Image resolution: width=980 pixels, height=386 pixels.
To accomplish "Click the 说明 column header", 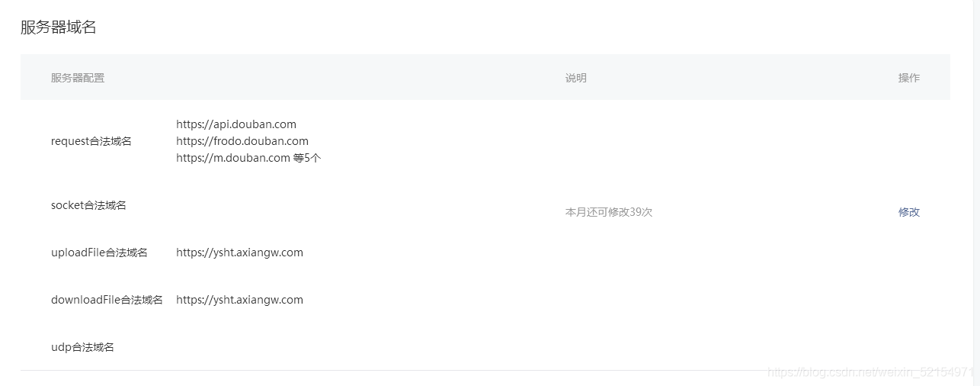I will [575, 78].
